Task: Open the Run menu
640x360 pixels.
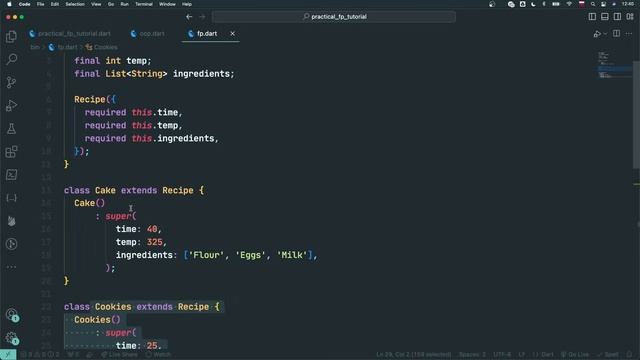Action: (x=124, y=4)
